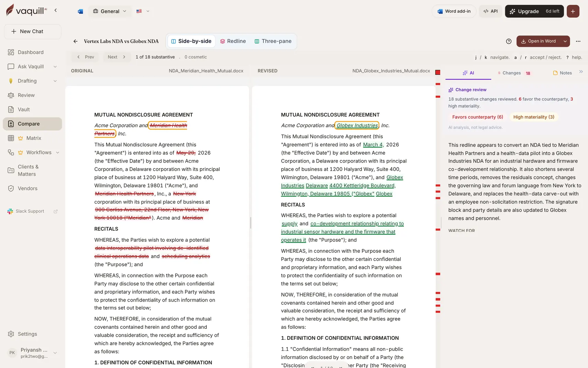Go to the Next change
This screenshot has height=368, width=588.
point(117,57)
